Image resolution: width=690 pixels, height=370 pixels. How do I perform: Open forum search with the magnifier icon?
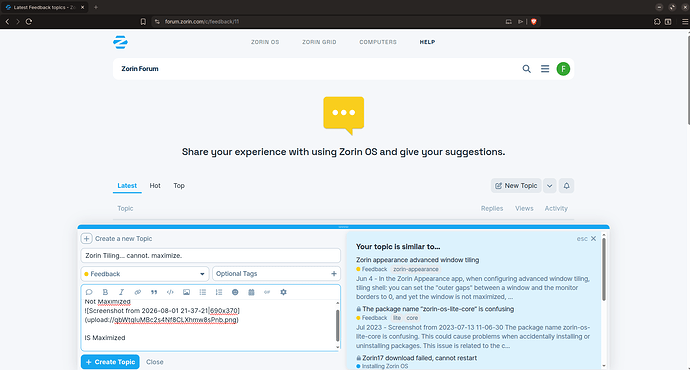point(526,69)
